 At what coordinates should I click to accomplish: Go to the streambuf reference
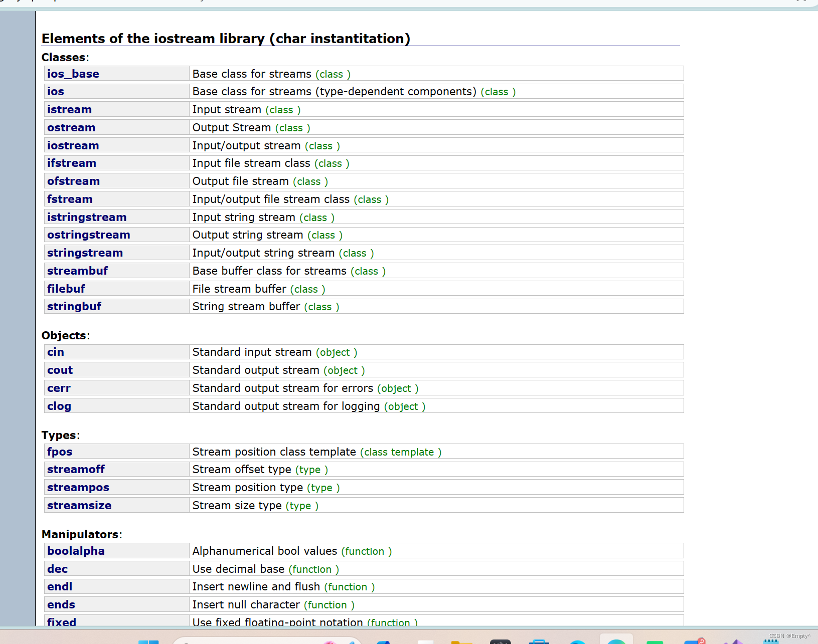tap(78, 271)
